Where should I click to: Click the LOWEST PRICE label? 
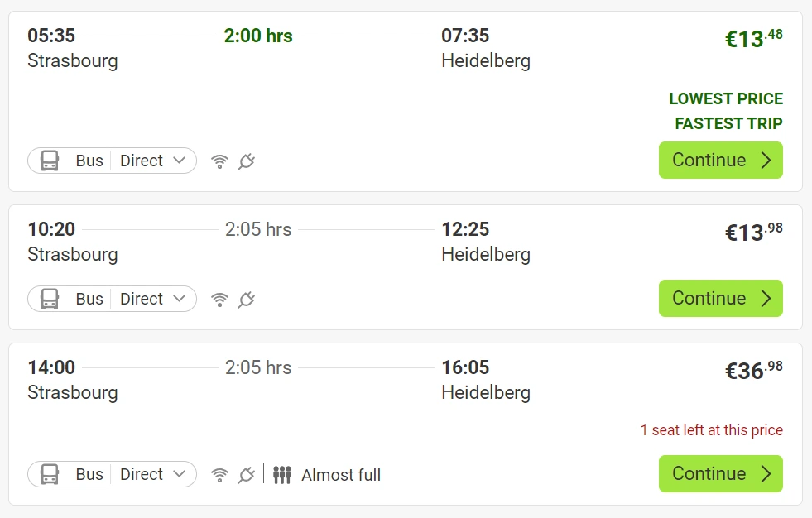pos(725,98)
